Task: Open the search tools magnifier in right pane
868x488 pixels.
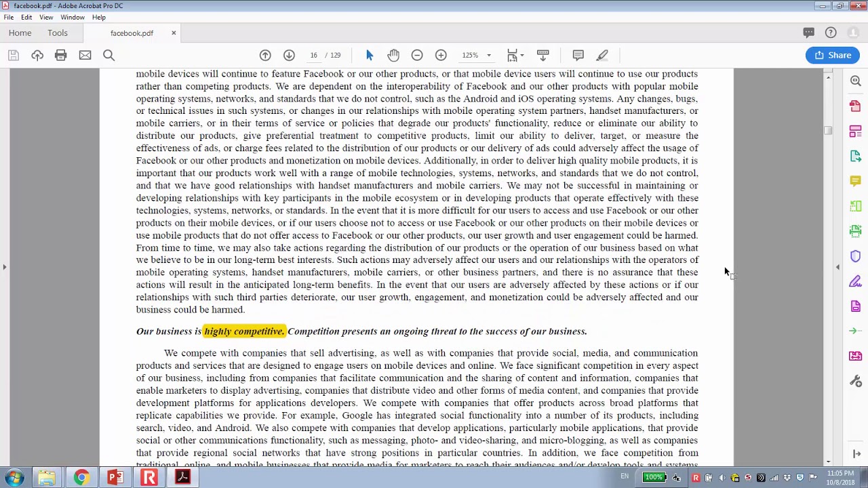Action: [855, 81]
